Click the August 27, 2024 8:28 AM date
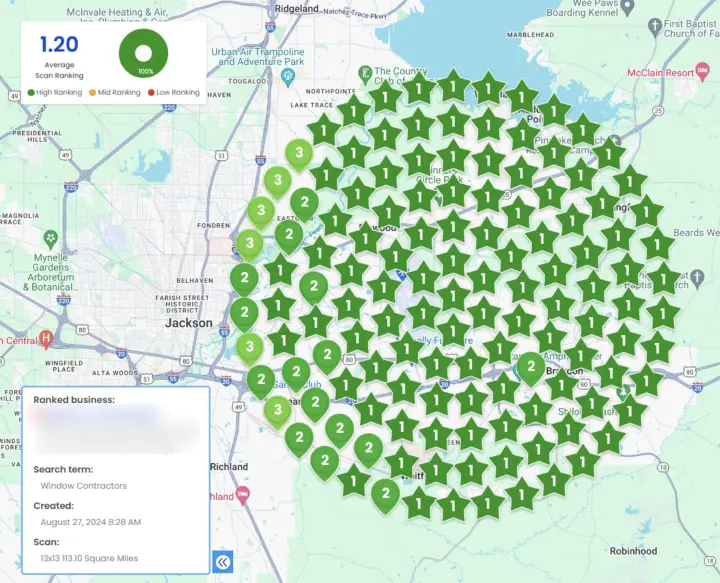The width and height of the screenshot is (720, 583). (x=90, y=522)
